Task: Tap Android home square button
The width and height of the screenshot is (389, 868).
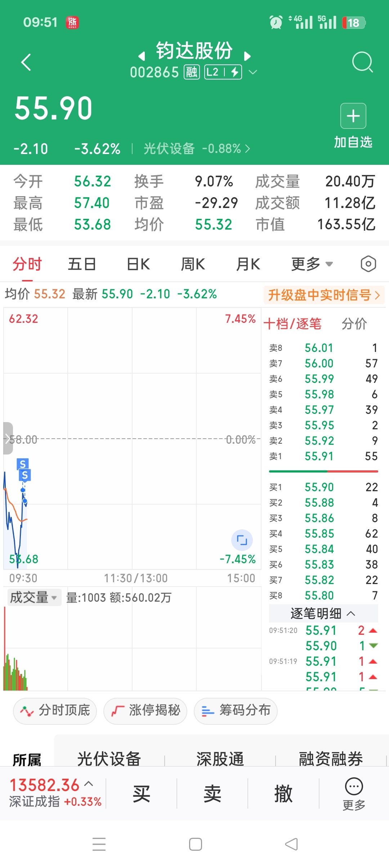Action: 196,844
